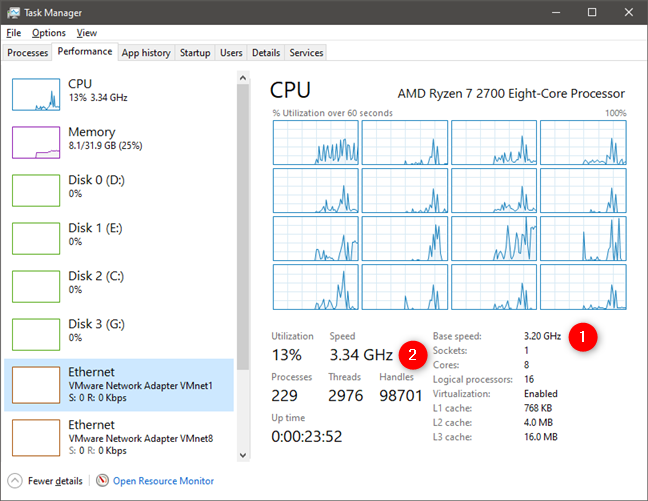This screenshot has height=501, width=648.
Task: Select the Disk 0 (D:) graph thumbnail
Action: point(36,191)
